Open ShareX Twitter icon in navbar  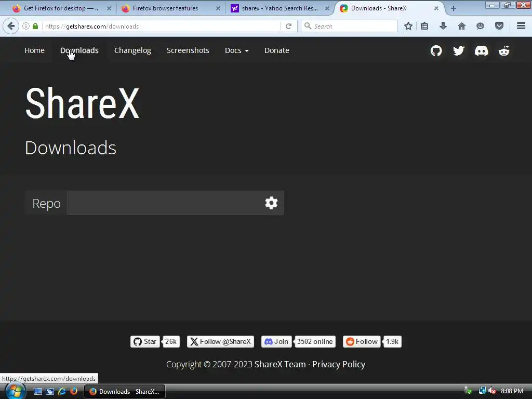coord(458,51)
